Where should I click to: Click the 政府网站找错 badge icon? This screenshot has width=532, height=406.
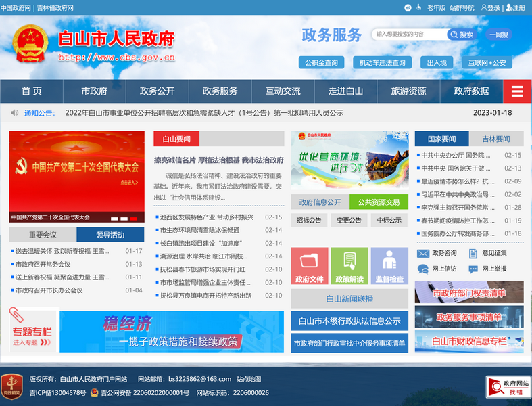pos(508,387)
